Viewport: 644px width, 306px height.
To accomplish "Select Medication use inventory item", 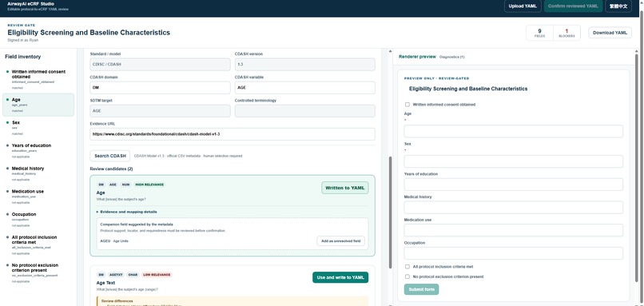I will [x=38, y=197].
